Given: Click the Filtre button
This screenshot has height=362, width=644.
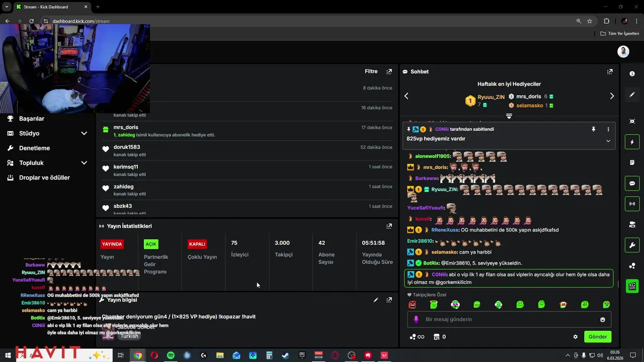Looking at the screenshot, I should [x=371, y=71].
